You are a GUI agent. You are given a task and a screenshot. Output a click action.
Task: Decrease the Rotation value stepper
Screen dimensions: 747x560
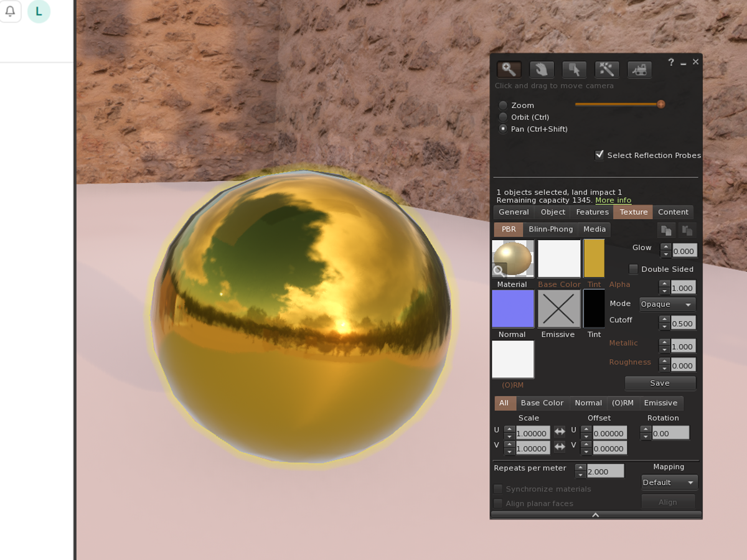(x=646, y=436)
